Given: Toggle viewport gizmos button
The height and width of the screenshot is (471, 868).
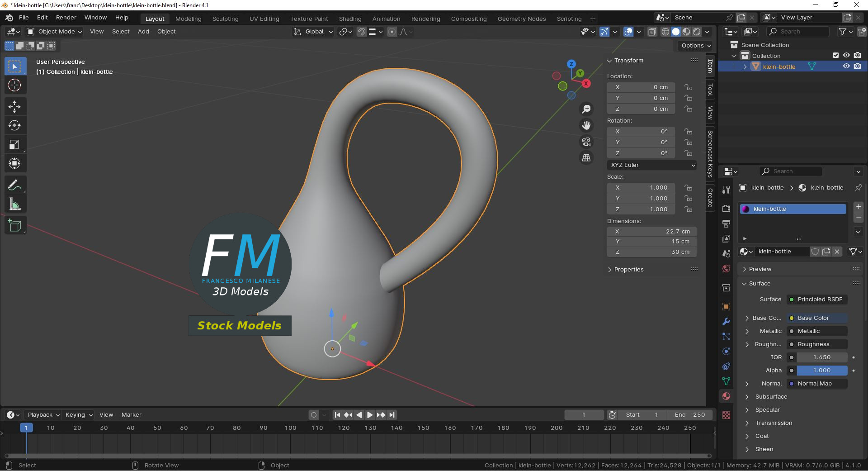Looking at the screenshot, I should [604, 32].
